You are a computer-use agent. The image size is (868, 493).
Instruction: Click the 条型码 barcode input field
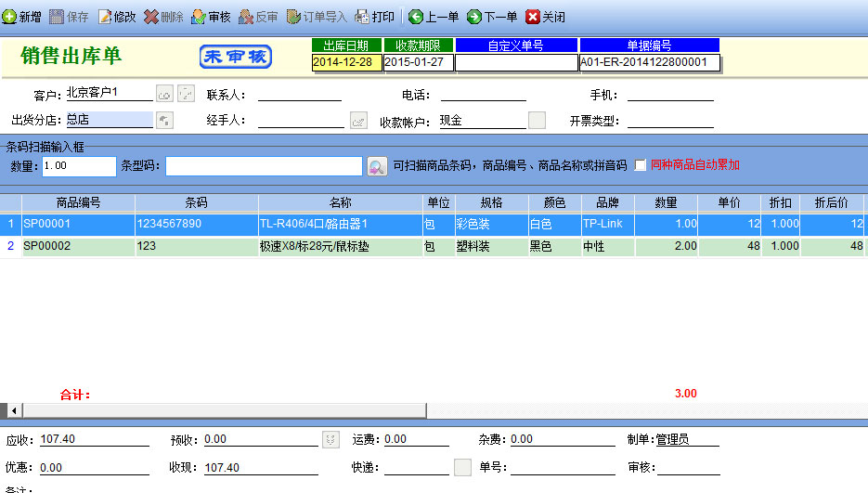[263, 165]
